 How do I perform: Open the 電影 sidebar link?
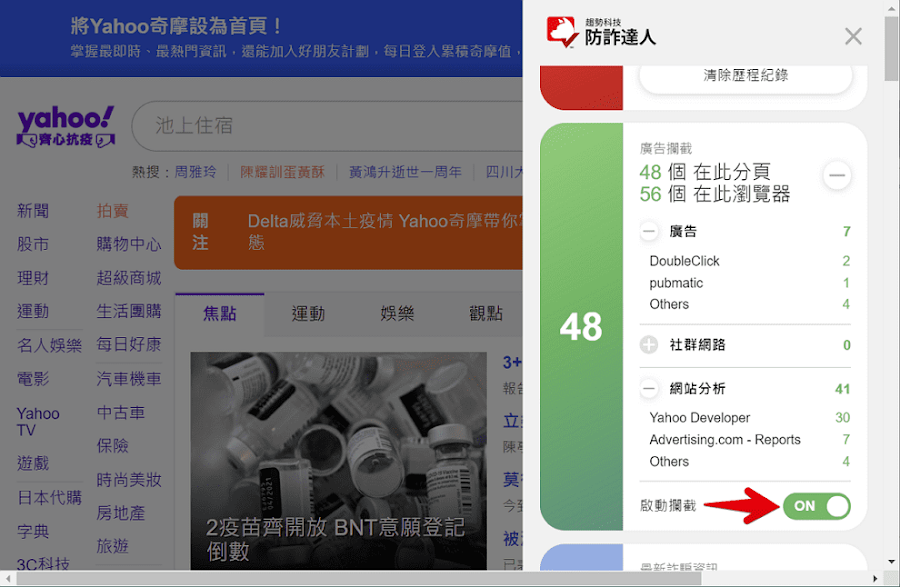pyautogui.click(x=33, y=379)
